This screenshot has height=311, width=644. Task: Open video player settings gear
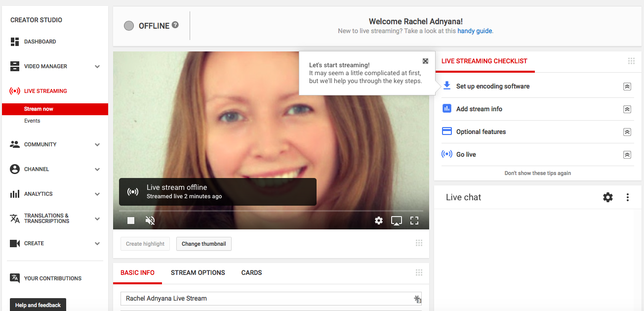pos(379,221)
